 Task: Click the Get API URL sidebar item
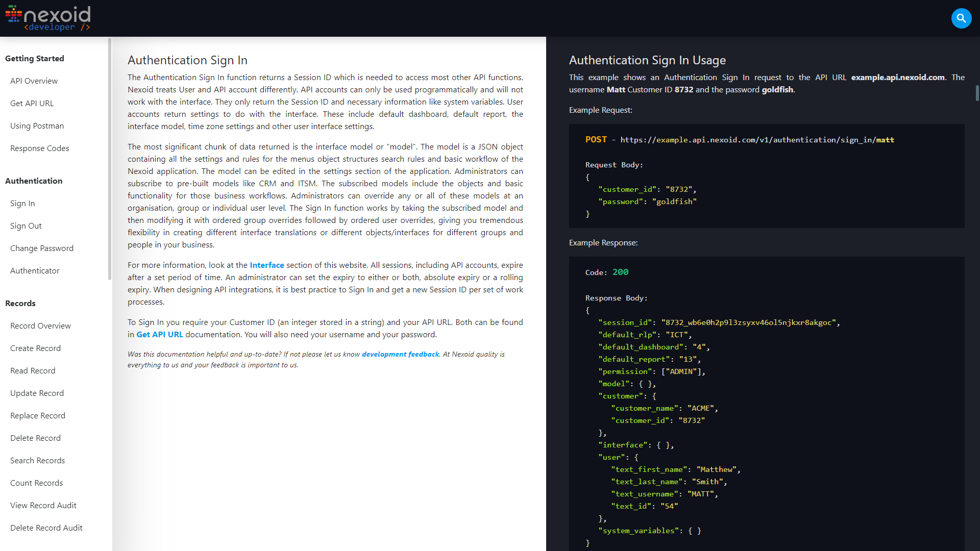32,103
